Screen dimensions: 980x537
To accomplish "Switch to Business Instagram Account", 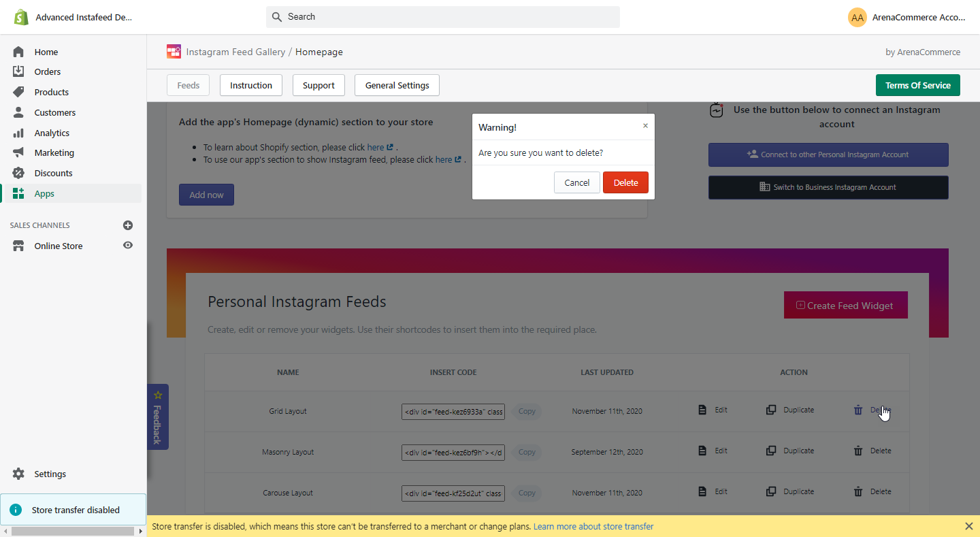I will click(x=828, y=187).
